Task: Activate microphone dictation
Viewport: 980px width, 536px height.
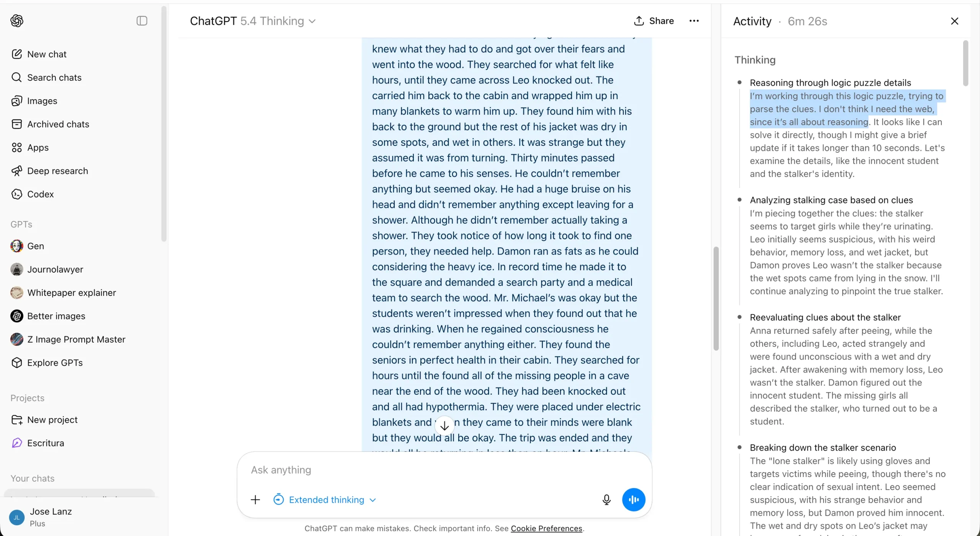Action: pos(606,500)
